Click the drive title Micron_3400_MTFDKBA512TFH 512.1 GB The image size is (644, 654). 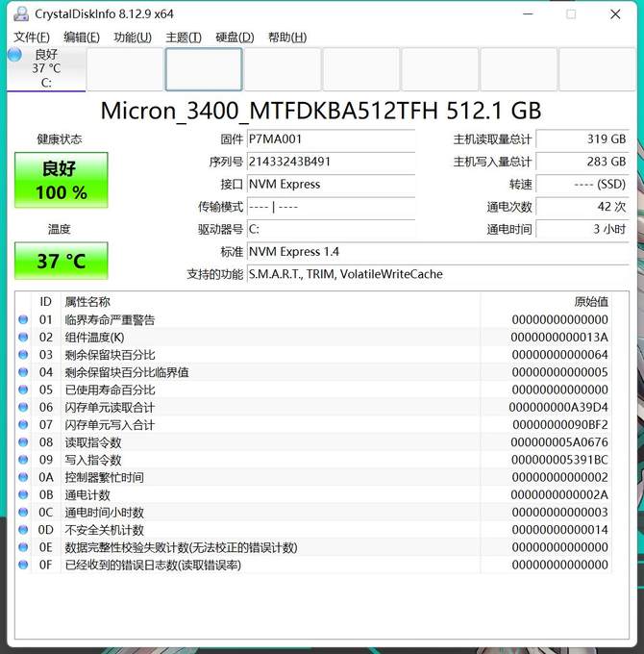[321, 111]
